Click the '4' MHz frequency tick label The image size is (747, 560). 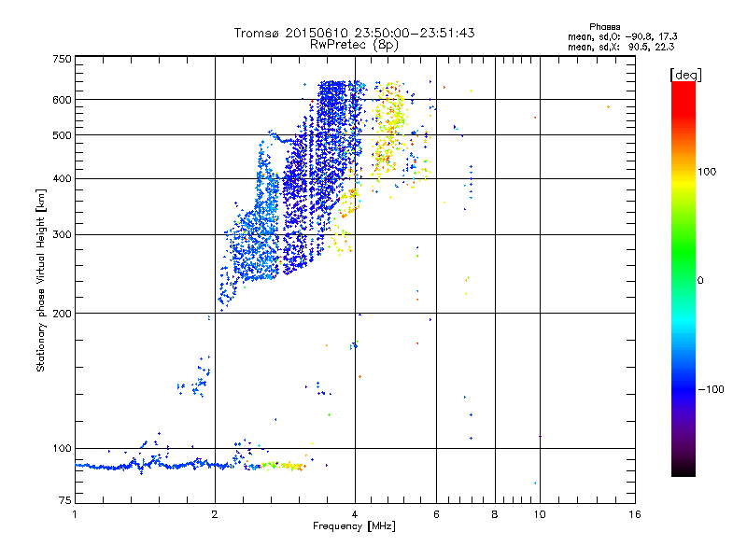355,514
